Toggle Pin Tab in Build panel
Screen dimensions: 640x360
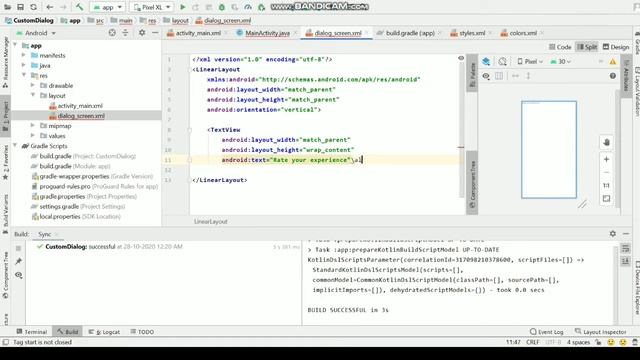pyautogui.click(x=18, y=261)
